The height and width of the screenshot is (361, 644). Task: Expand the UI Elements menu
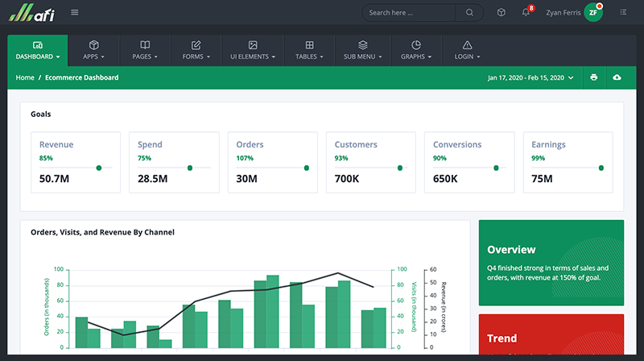(x=253, y=50)
